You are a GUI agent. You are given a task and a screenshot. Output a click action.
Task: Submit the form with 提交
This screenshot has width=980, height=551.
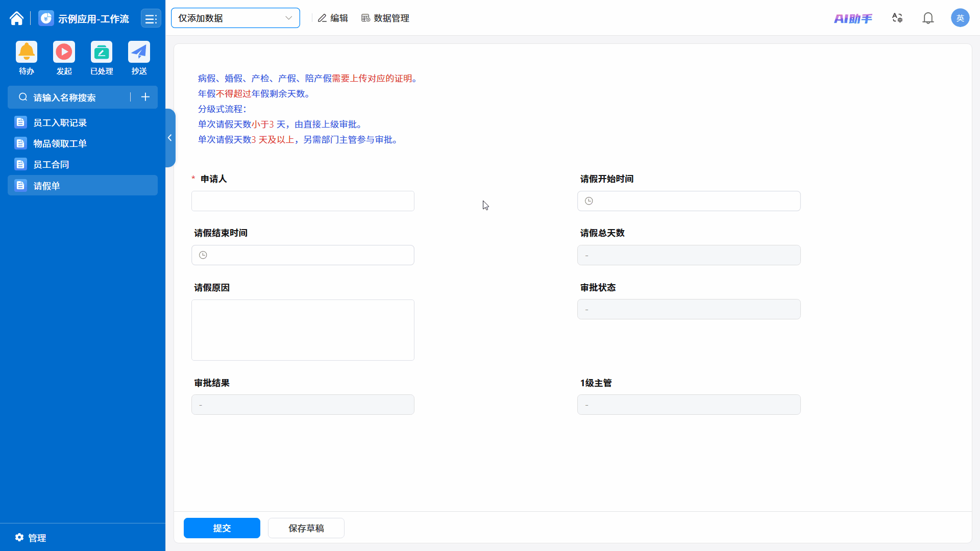click(x=222, y=528)
